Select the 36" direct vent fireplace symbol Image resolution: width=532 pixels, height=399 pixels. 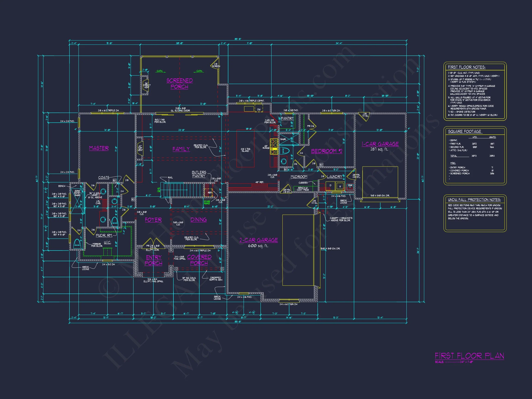pyautogui.click(x=146, y=85)
